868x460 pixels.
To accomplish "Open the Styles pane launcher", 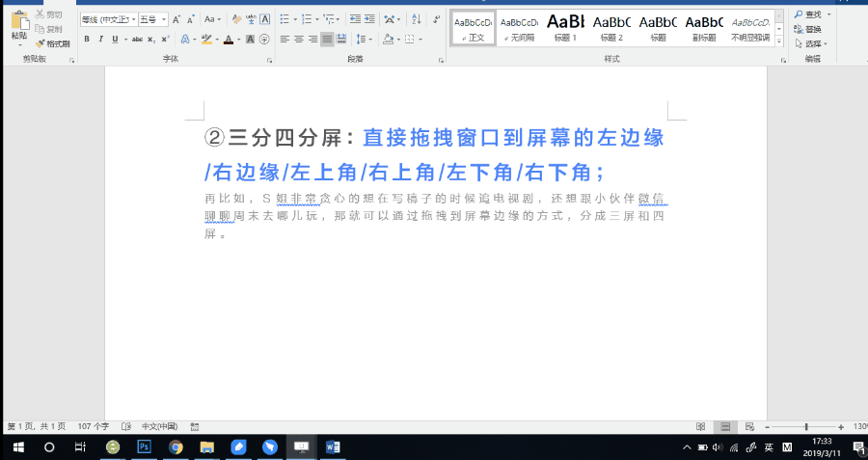I will [x=784, y=60].
